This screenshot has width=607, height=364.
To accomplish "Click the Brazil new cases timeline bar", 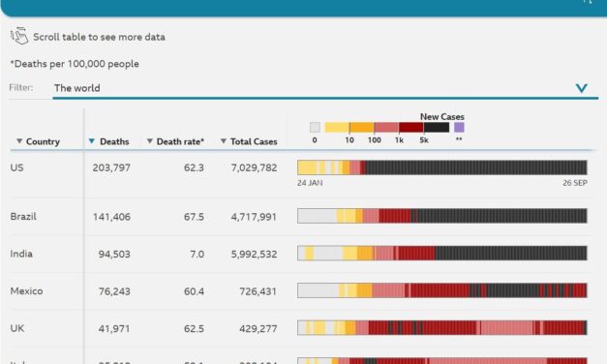I will [x=442, y=216].
